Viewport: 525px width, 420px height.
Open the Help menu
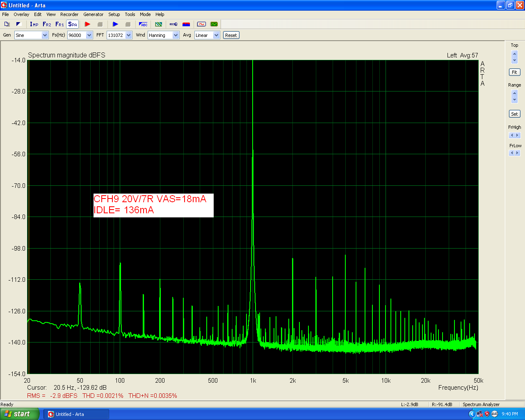click(x=160, y=14)
